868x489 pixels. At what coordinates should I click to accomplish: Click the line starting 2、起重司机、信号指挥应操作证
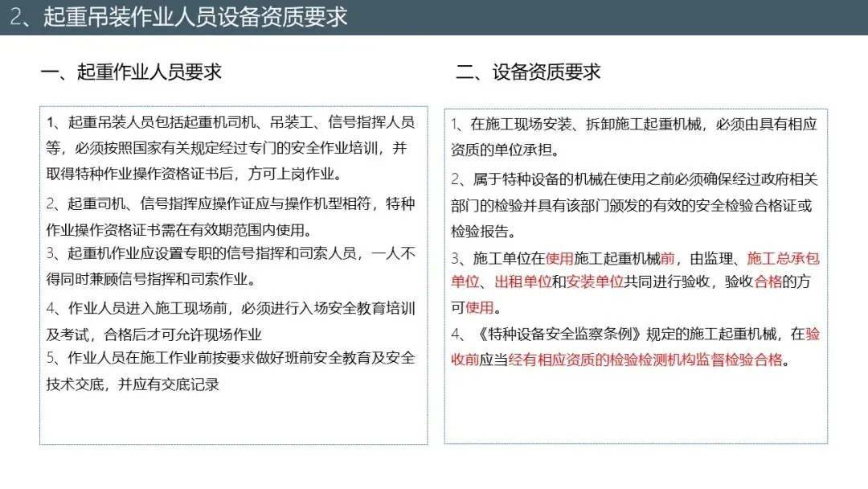(231, 203)
